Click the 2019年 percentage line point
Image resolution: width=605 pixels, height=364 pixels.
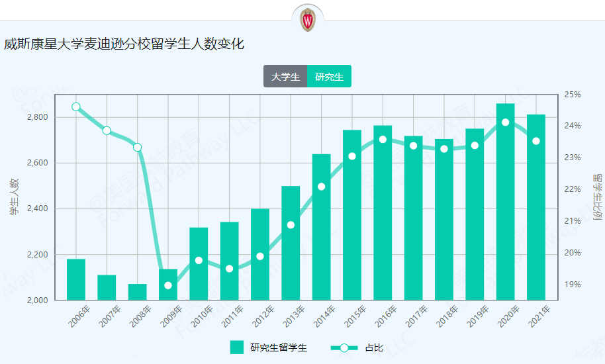coord(475,146)
